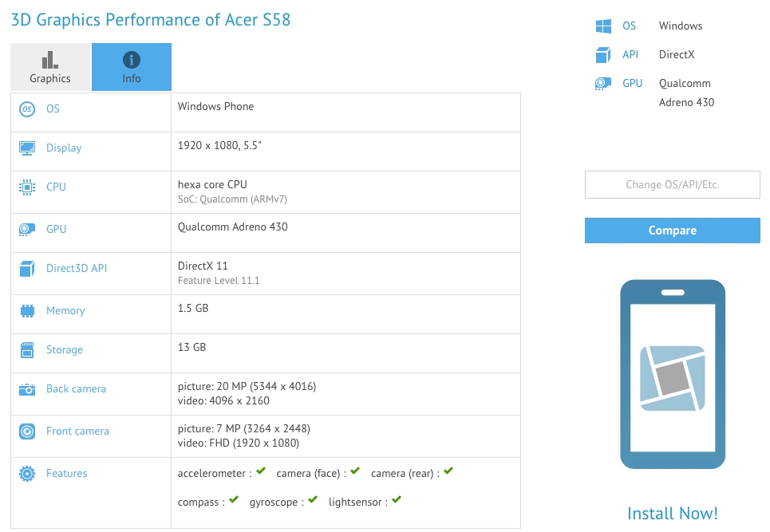Click the Features gear icon

coord(27,474)
